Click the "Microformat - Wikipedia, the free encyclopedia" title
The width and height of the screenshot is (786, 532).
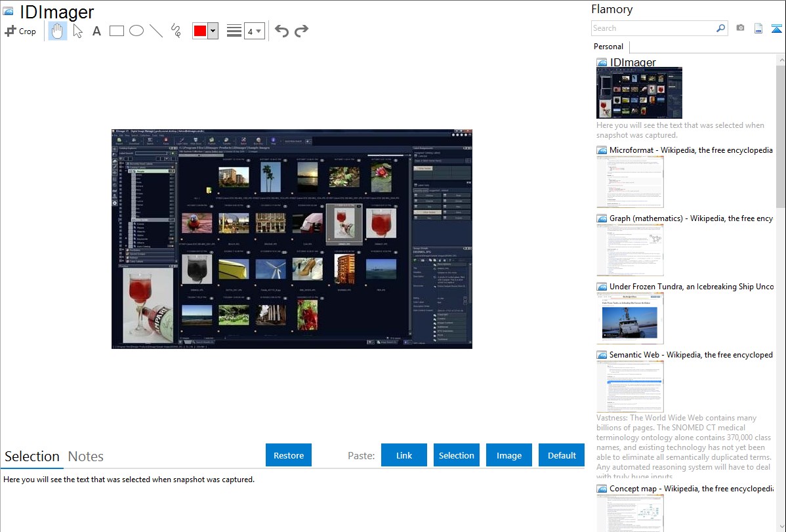[x=691, y=150]
